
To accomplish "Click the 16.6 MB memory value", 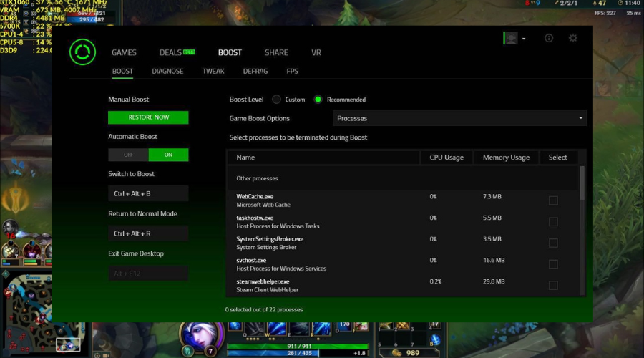I will pos(494,260).
